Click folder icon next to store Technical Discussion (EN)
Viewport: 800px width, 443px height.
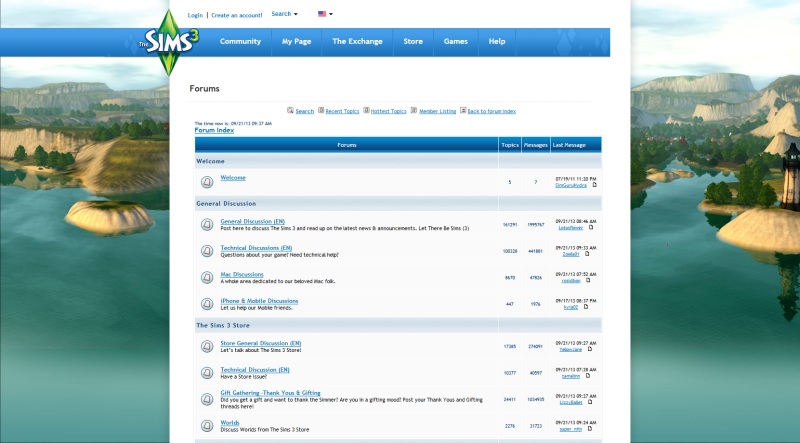point(207,373)
